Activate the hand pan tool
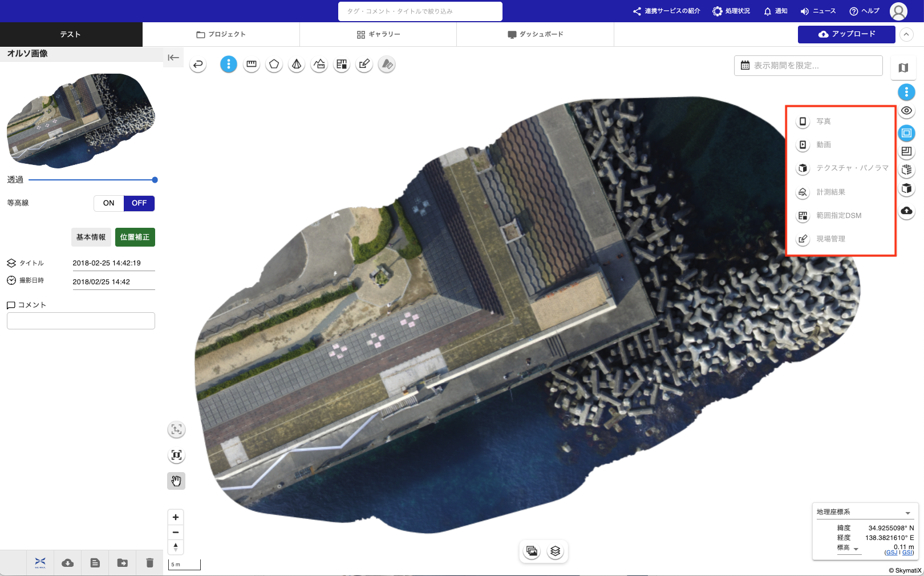Screen dimensions: 924x576 coord(176,481)
